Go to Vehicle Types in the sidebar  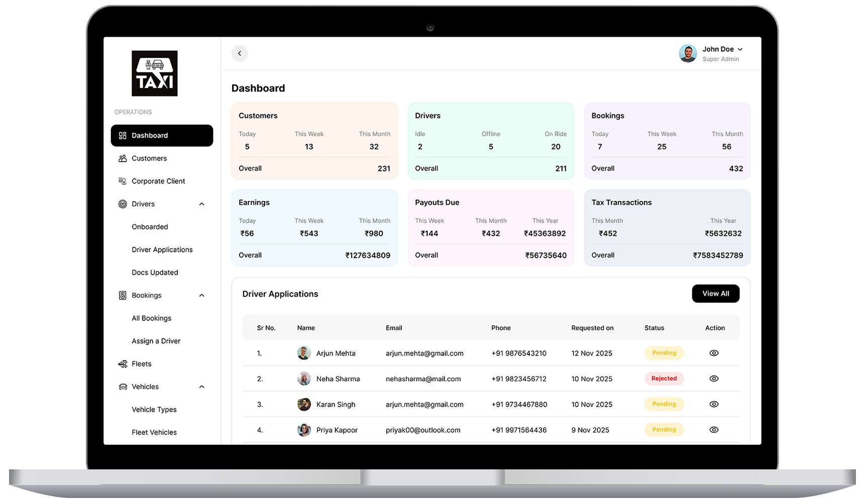point(154,409)
